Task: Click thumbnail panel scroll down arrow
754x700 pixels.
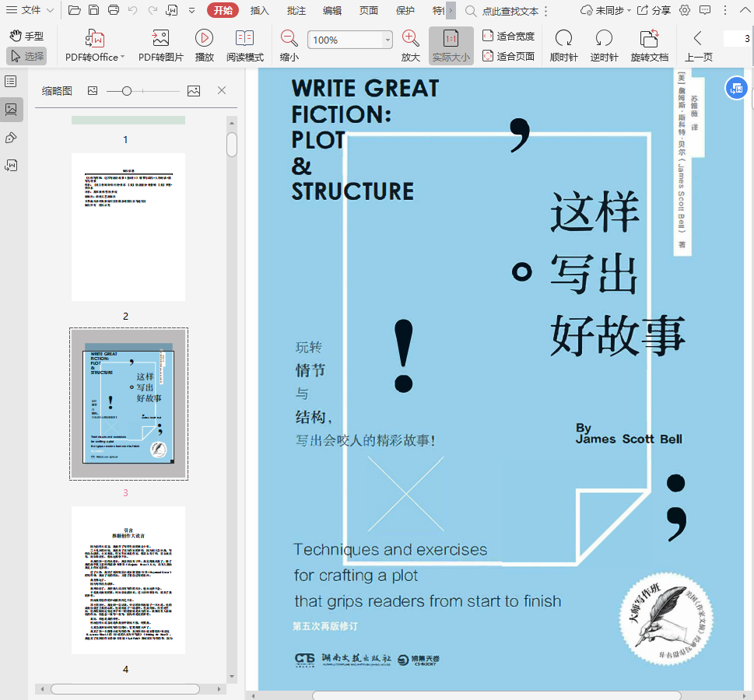Action: tap(232, 676)
